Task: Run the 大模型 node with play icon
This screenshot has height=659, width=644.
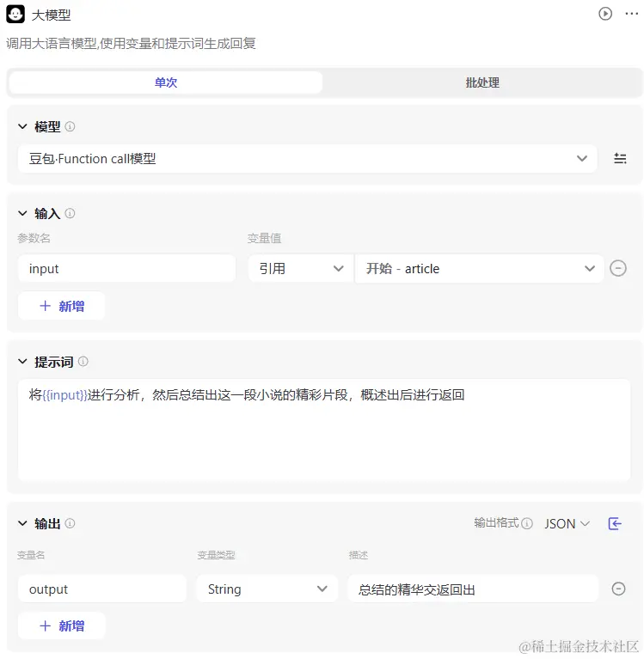Action: point(605,14)
